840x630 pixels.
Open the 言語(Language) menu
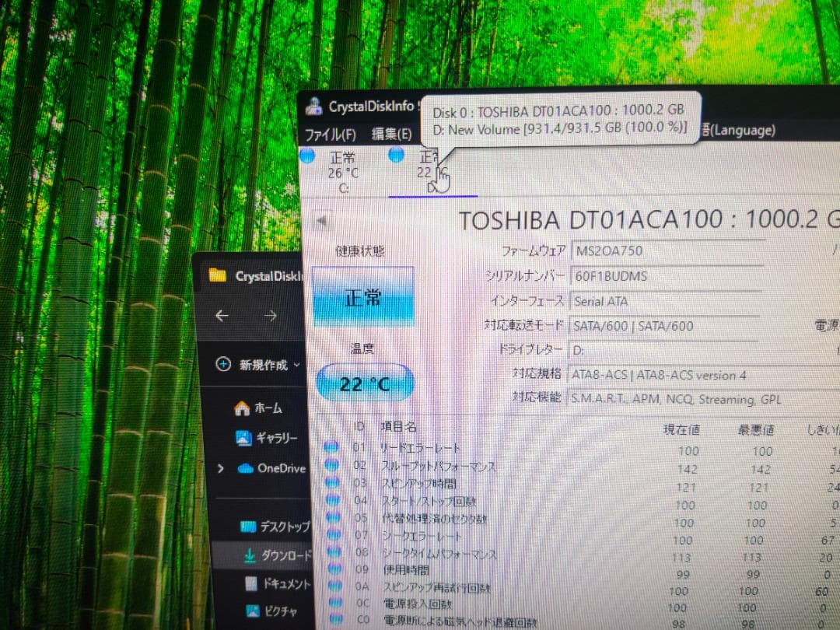coord(738,130)
